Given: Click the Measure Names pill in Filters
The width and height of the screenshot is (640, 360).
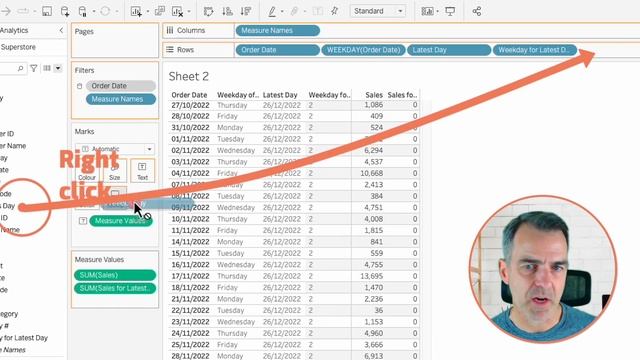Looking at the screenshot, I should (121, 99).
